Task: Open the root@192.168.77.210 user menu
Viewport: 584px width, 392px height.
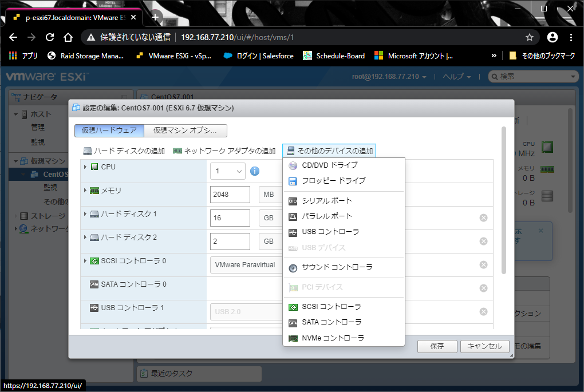Action: click(389, 77)
